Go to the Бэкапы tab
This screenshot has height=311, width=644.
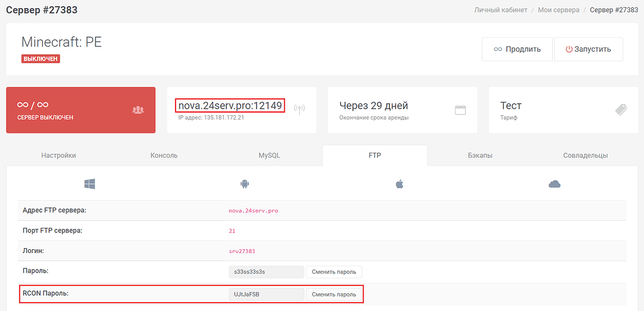click(x=480, y=155)
